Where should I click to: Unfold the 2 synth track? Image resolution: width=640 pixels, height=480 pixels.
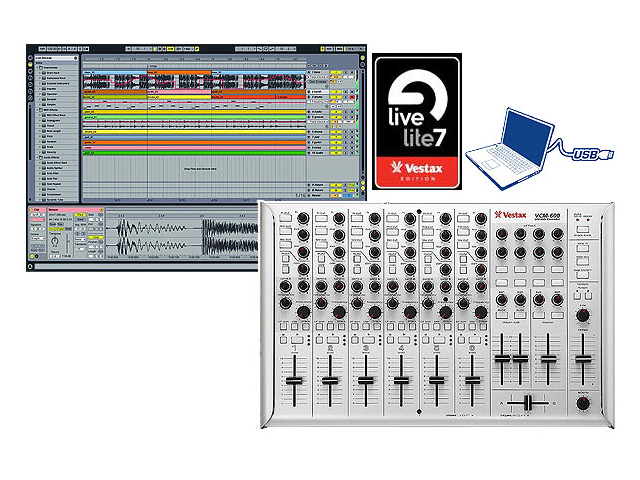[x=309, y=92]
